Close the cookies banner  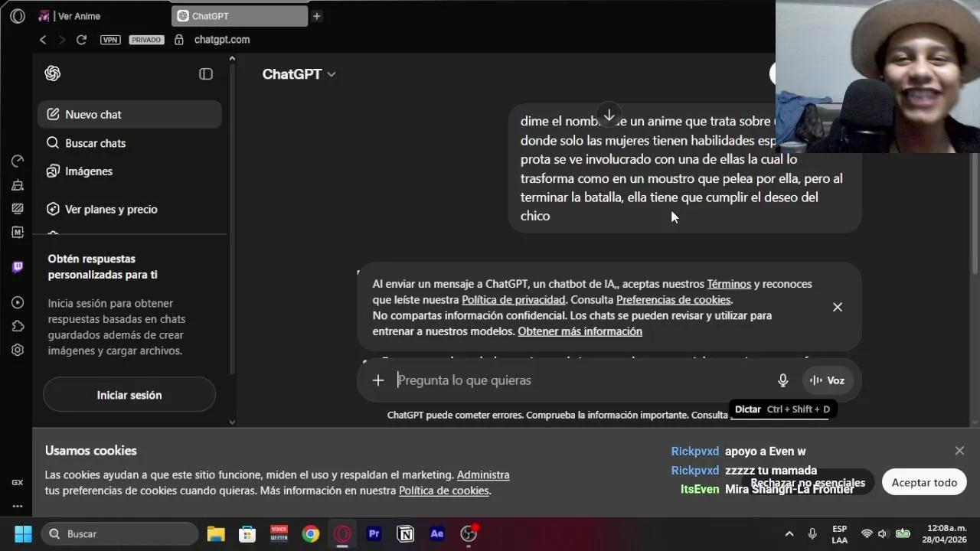click(959, 451)
